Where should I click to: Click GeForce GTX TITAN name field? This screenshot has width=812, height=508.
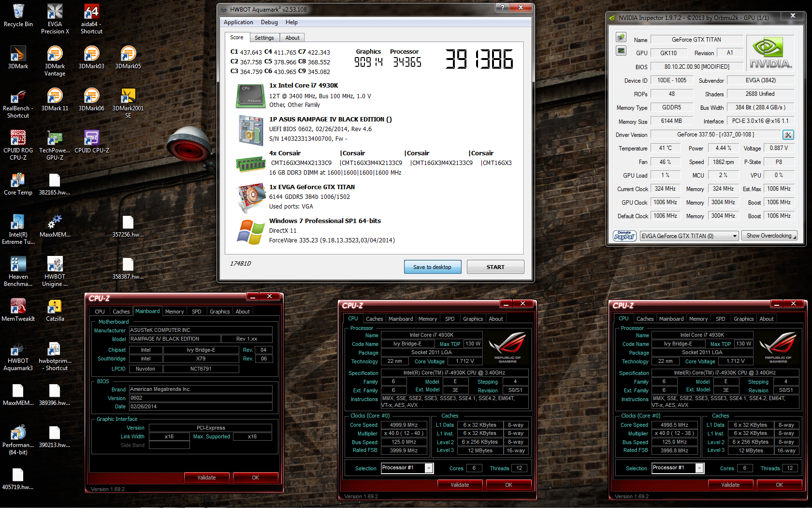pos(696,40)
